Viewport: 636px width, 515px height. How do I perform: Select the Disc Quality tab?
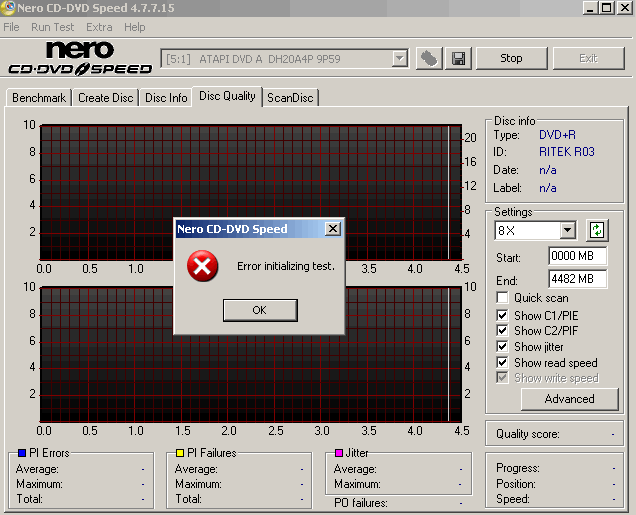point(227,97)
